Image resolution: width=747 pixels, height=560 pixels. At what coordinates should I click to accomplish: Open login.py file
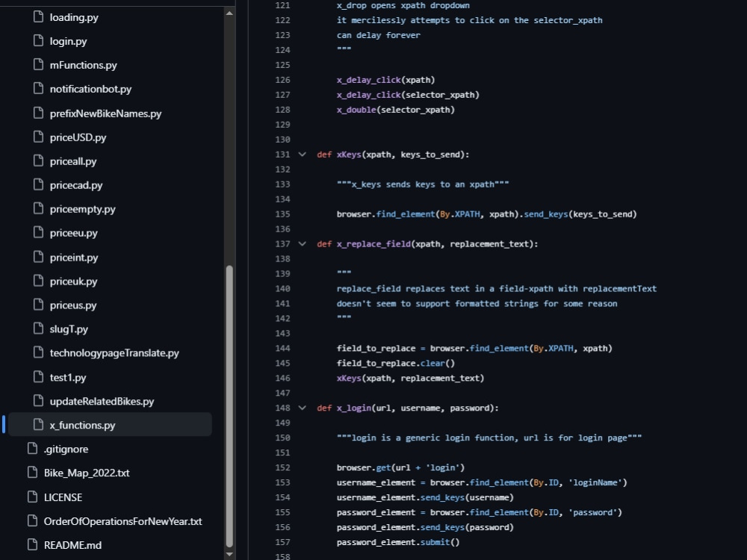pyautogui.click(x=68, y=41)
